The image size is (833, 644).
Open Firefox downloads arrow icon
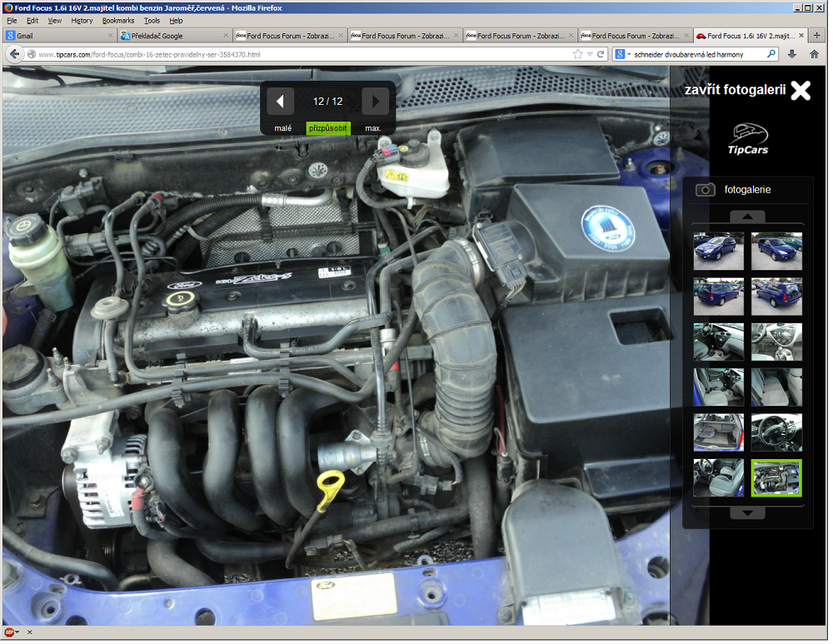[x=791, y=54]
